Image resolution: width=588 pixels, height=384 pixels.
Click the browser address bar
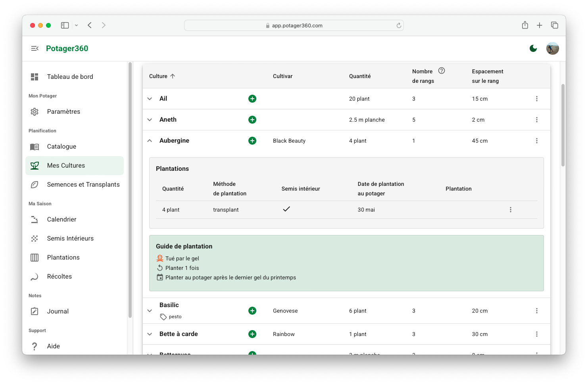[294, 25]
